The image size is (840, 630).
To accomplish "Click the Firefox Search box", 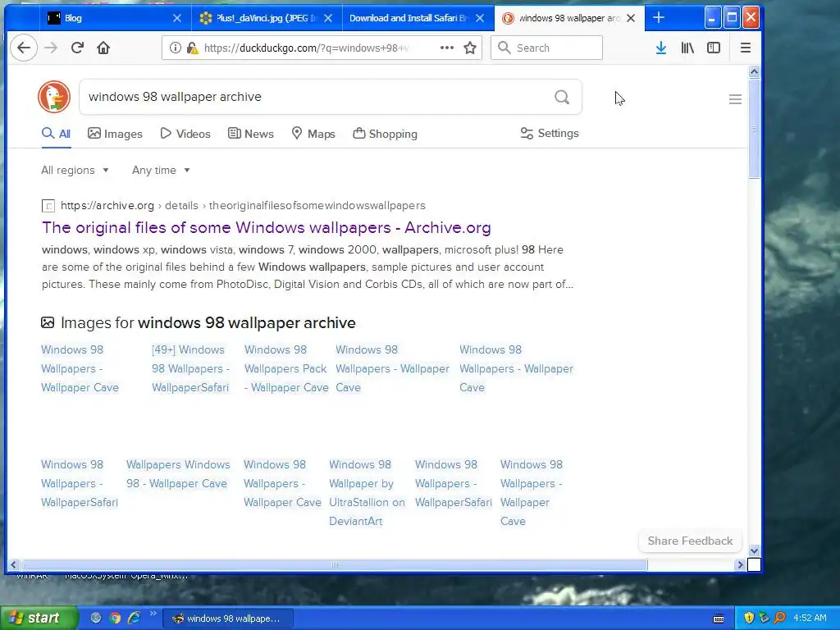I will [x=546, y=48].
